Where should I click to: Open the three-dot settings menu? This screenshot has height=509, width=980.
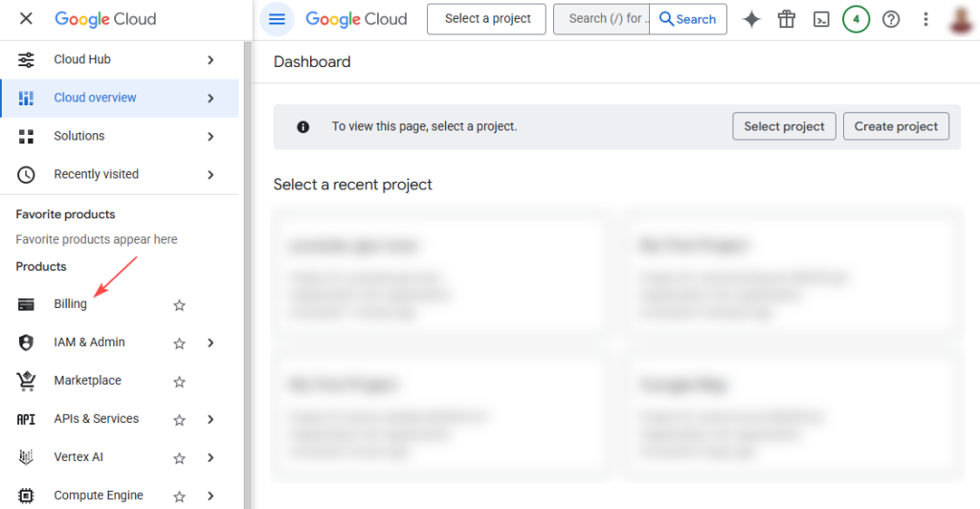(x=925, y=19)
